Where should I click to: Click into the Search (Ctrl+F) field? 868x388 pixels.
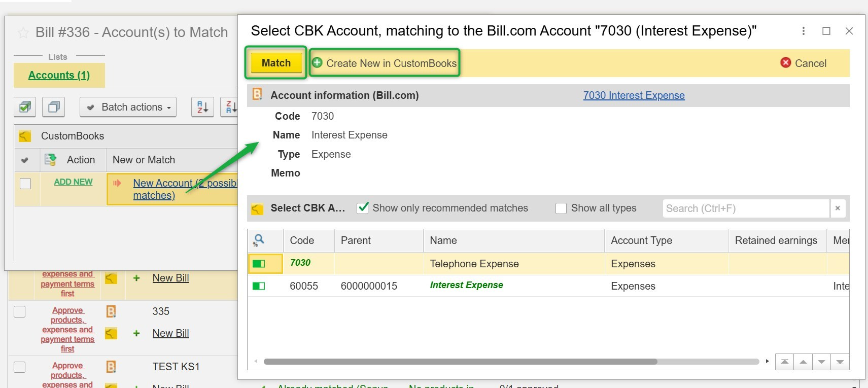coord(745,208)
